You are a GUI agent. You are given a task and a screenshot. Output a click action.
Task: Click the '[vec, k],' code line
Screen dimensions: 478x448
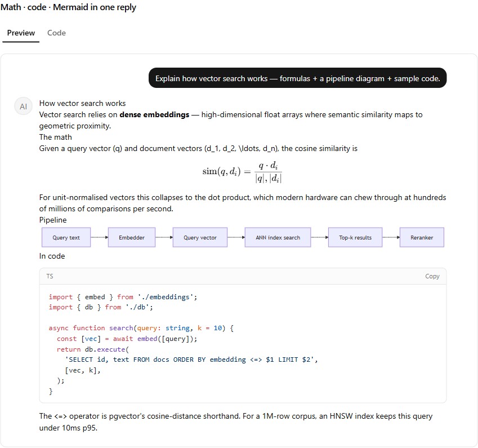point(82,370)
